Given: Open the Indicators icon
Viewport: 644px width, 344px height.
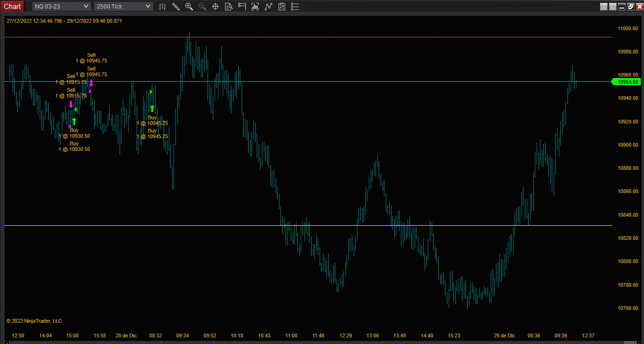Looking at the screenshot, I should click(x=269, y=7).
